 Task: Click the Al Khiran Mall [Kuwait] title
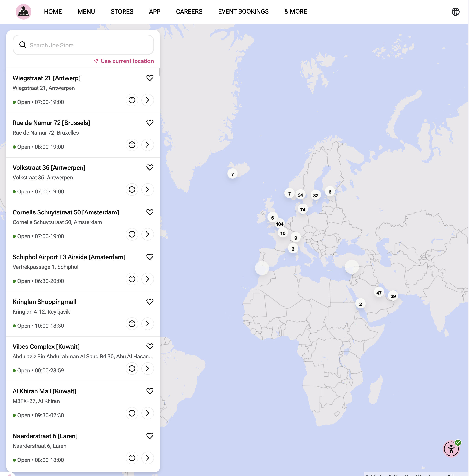tap(45, 391)
